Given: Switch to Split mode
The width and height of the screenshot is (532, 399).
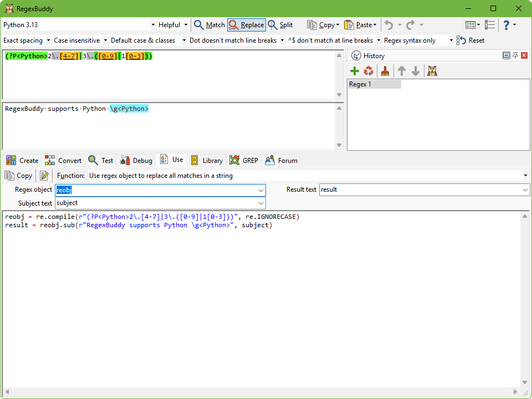Looking at the screenshot, I should [x=280, y=25].
